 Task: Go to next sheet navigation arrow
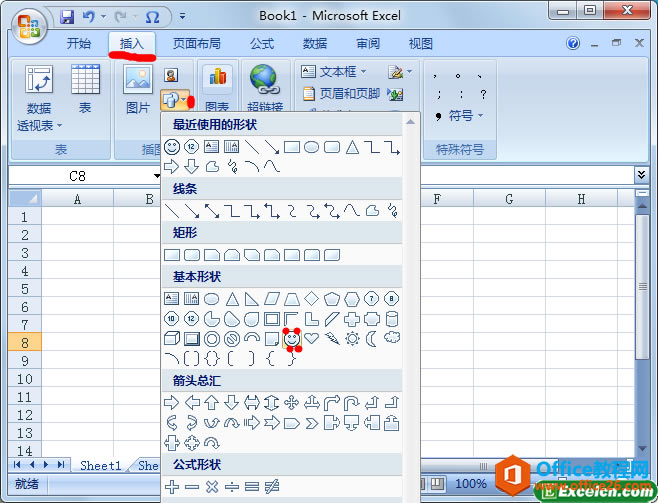[46, 464]
